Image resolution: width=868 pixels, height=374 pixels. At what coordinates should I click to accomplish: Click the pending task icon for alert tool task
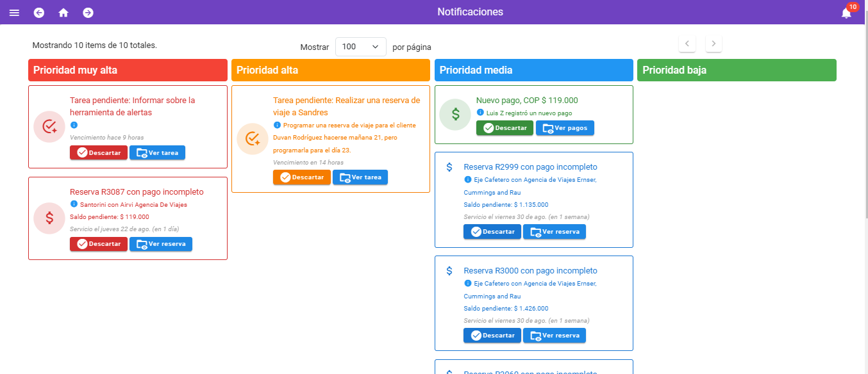coord(49,127)
